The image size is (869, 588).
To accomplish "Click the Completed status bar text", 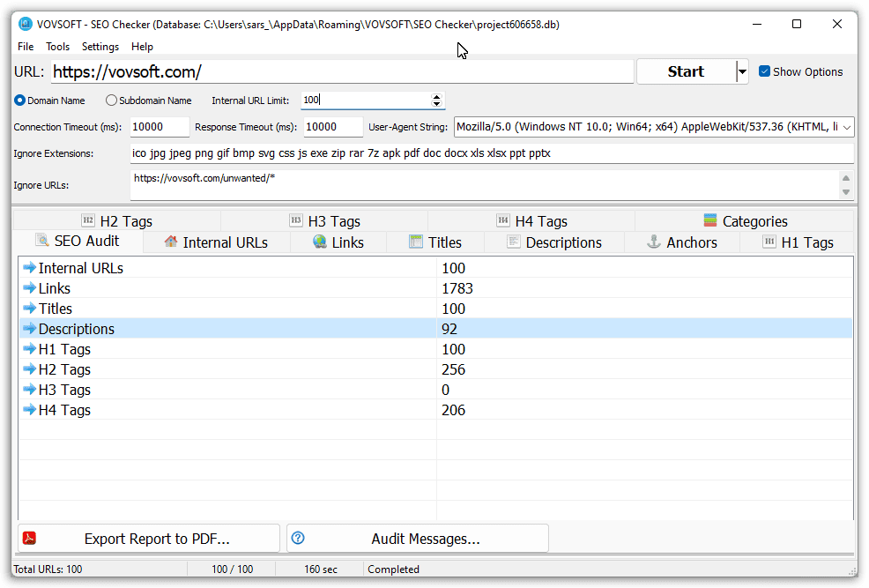I will coord(393,569).
